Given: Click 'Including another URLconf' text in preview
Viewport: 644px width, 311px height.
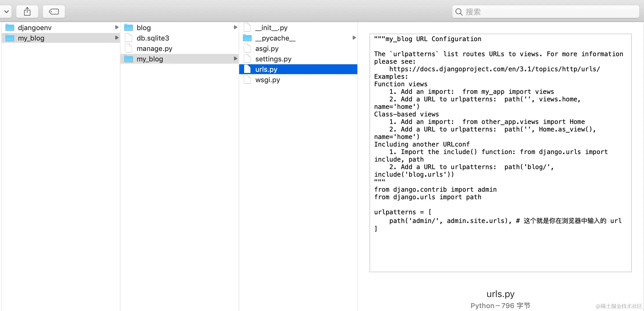Looking at the screenshot, I should tap(422, 144).
